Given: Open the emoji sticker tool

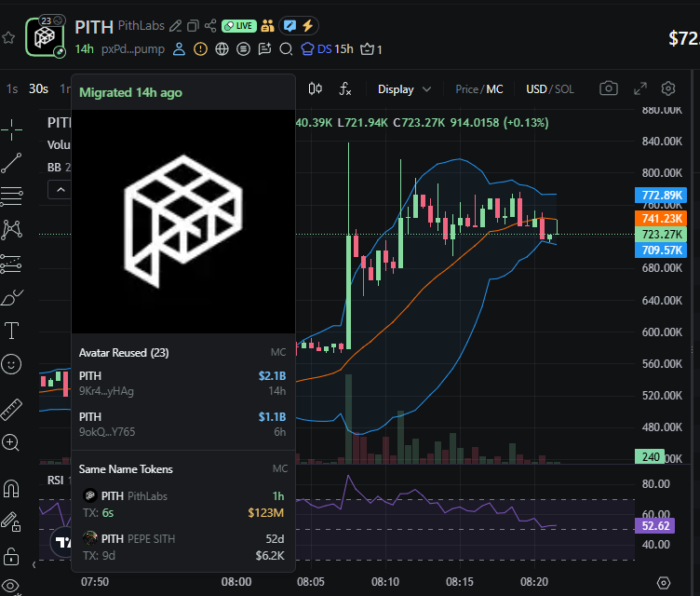Looking at the screenshot, I should point(11,364).
